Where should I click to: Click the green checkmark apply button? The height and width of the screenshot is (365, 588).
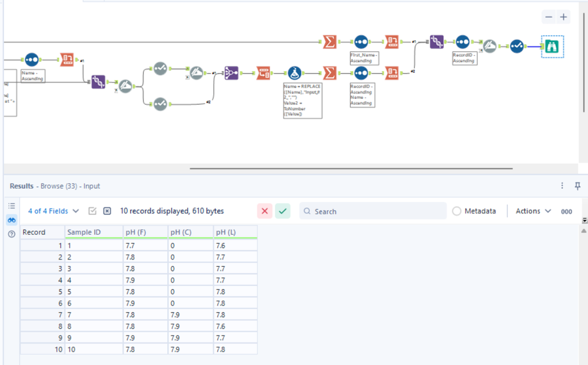[283, 211]
